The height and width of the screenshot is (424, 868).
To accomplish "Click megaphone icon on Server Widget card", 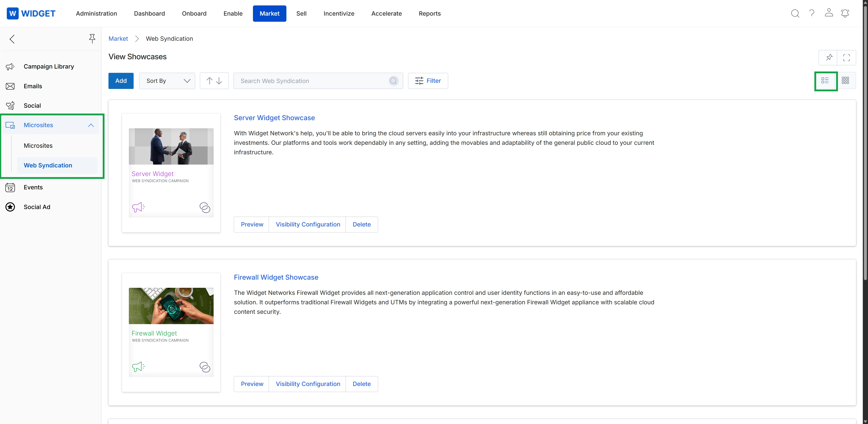I will (x=139, y=207).
